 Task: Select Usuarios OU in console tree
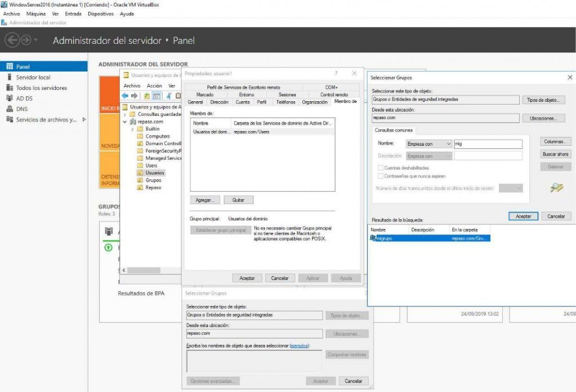(x=155, y=173)
